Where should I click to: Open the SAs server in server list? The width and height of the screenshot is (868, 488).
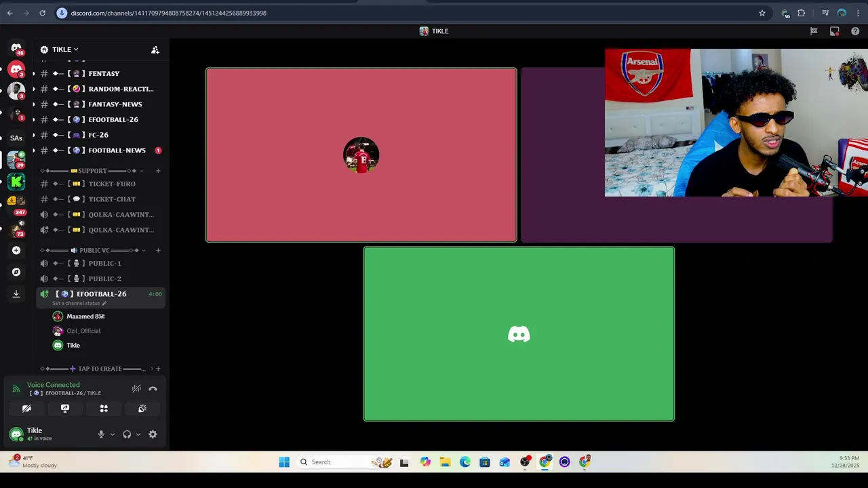16,138
